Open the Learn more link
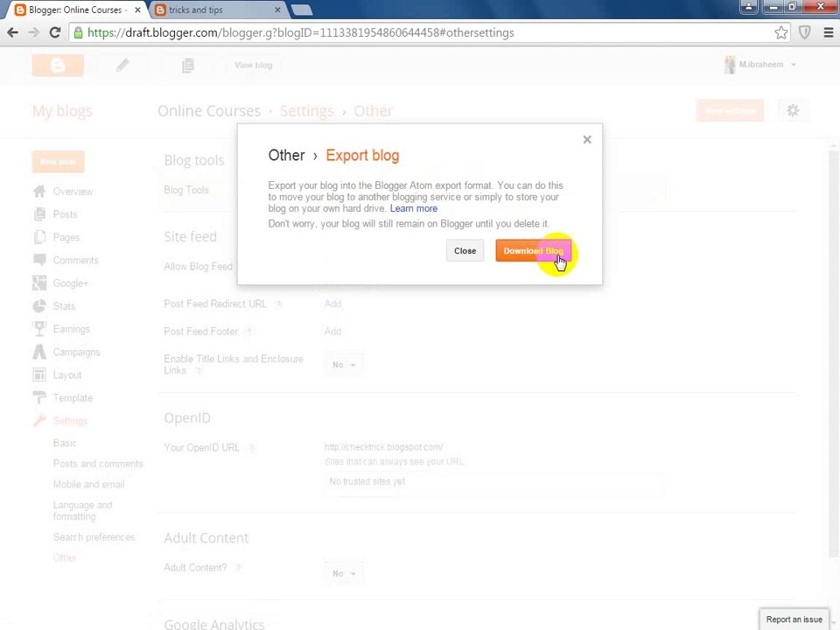Viewport: 840px width, 630px height. (414, 208)
